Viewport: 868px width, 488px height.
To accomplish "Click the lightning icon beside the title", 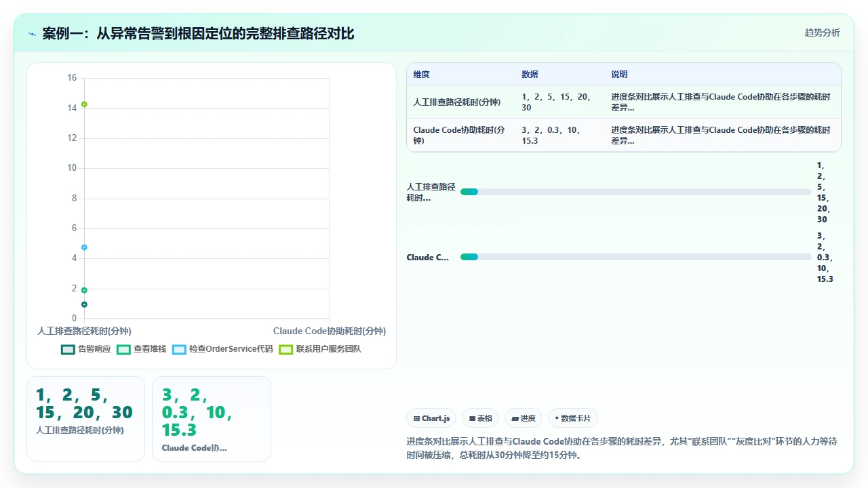I will pyautogui.click(x=33, y=34).
